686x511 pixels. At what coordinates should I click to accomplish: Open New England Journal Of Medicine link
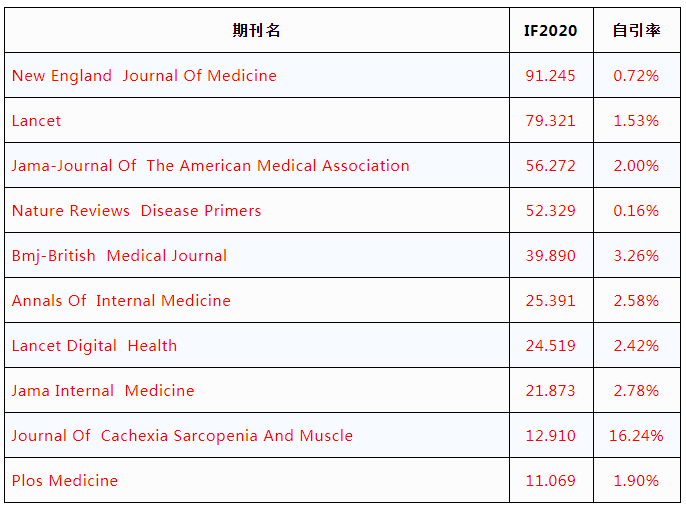(x=144, y=76)
